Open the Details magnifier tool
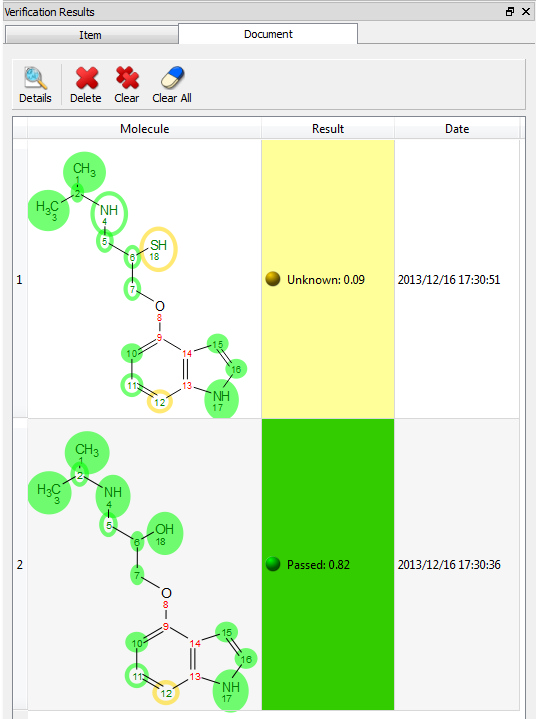Image resolution: width=536 pixels, height=719 pixels. (35, 78)
